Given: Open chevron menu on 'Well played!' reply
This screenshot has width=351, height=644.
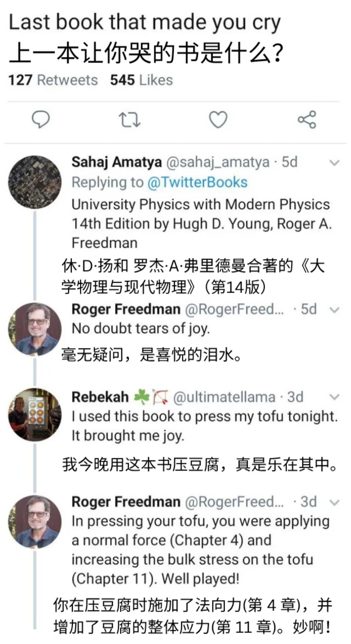Looking at the screenshot, I should [334, 502].
